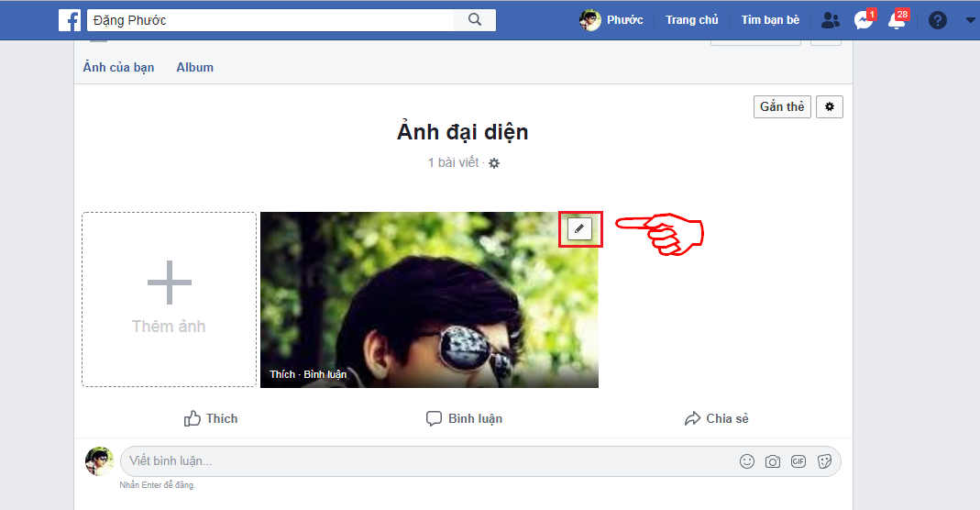Screen dimensions: 980x510
Task: Click Thích link overlaid on the photo
Action: tap(281, 374)
